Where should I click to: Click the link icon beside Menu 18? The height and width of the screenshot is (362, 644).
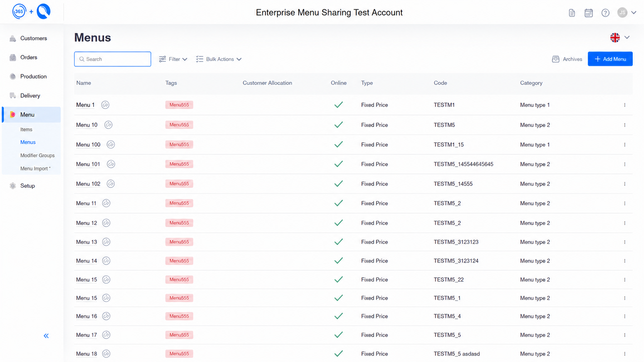coord(106,354)
